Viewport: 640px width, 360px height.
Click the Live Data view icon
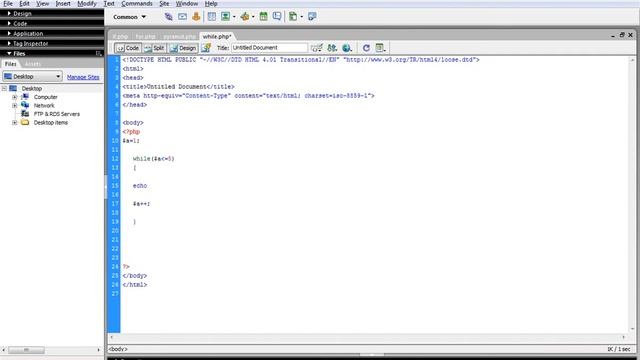[x=206, y=48]
